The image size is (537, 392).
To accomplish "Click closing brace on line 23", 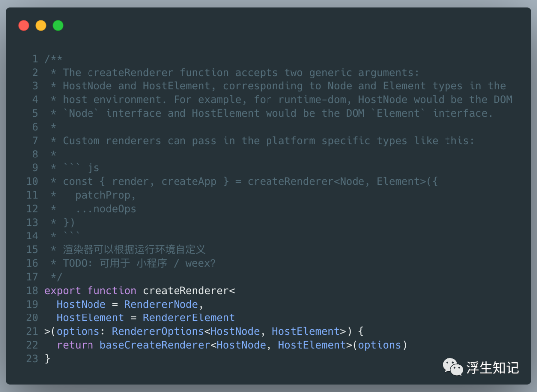I will pos(48,359).
